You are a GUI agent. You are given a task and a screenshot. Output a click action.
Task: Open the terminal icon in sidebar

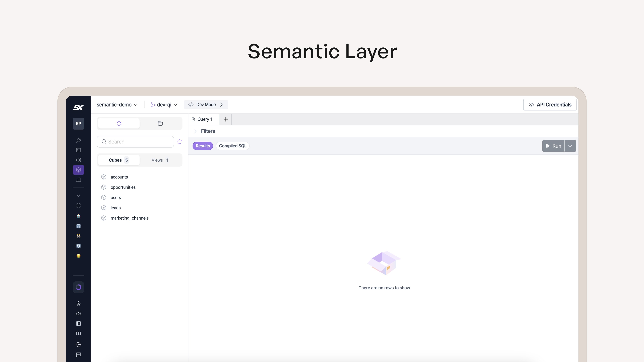click(78, 150)
